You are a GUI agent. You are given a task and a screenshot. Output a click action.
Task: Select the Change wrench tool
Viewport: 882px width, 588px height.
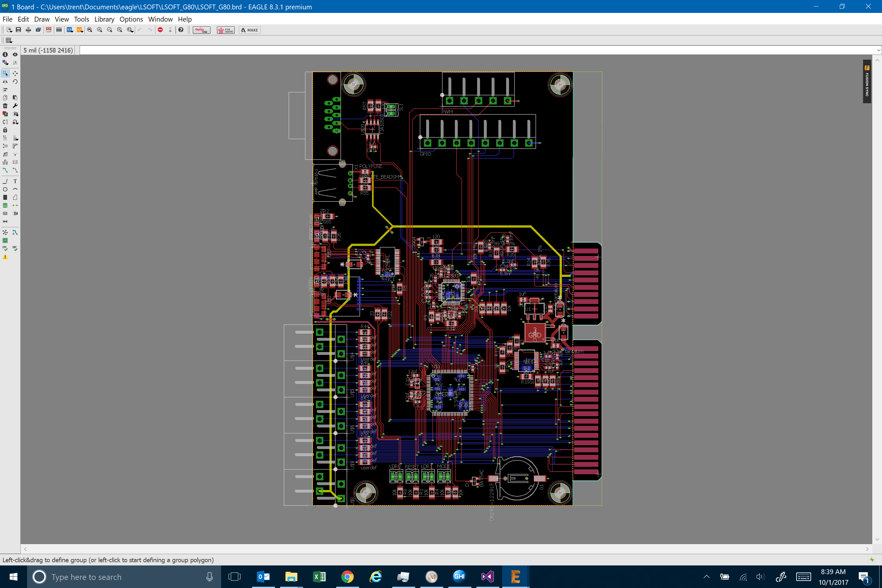[15, 106]
